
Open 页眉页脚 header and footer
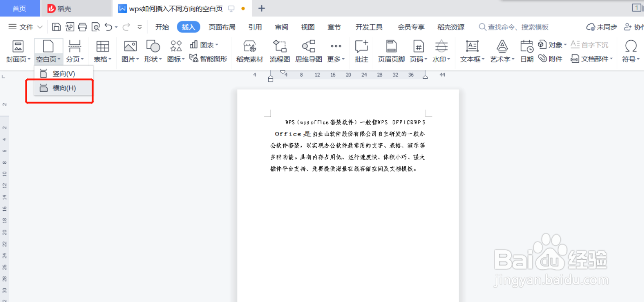coord(391,51)
